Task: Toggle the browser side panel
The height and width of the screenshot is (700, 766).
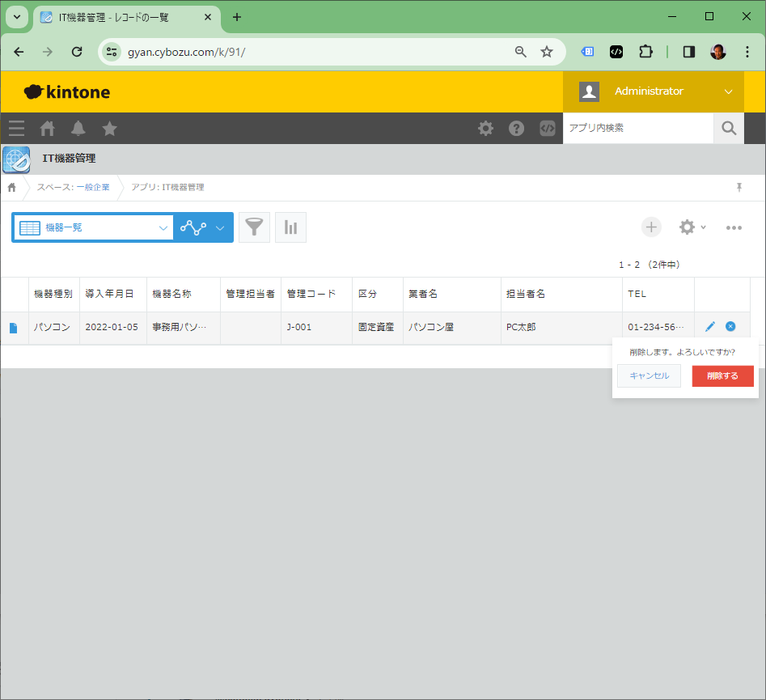Action: coord(689,52)
